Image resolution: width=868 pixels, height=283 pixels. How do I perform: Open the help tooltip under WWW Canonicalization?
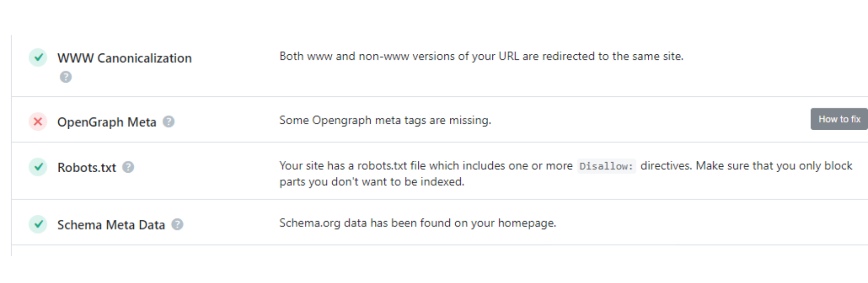click(66, 77)
